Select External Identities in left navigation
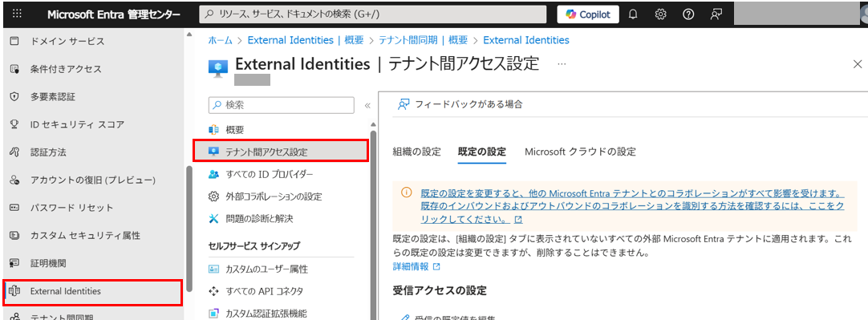Viewport: 868px width, 320px height. click(92, 291)
